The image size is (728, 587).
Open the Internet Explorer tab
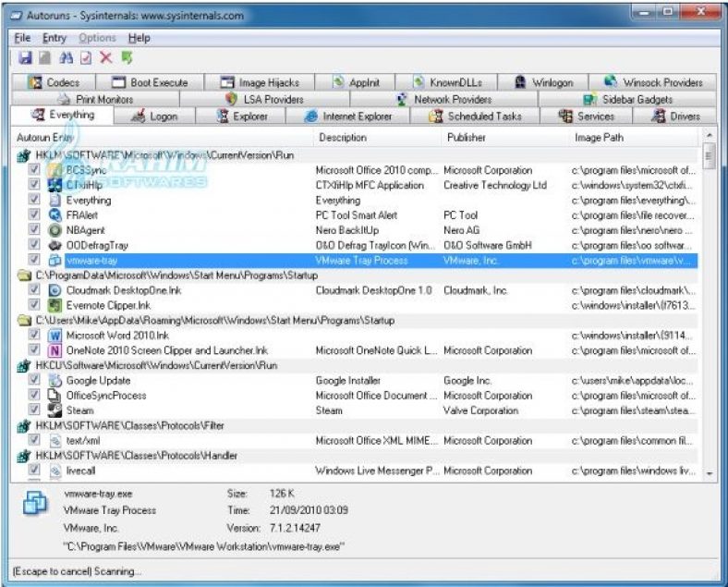point(347,116)
